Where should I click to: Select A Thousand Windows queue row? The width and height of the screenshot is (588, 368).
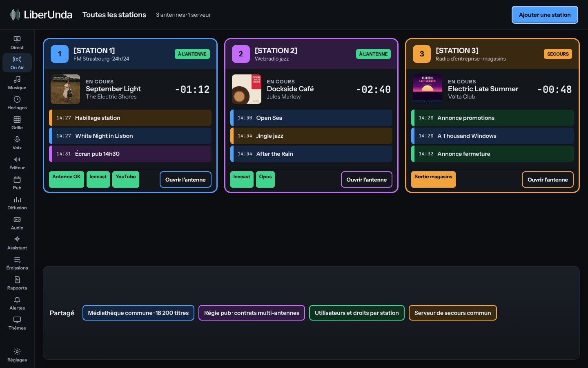pyautogui.click(x=492, y=136)
